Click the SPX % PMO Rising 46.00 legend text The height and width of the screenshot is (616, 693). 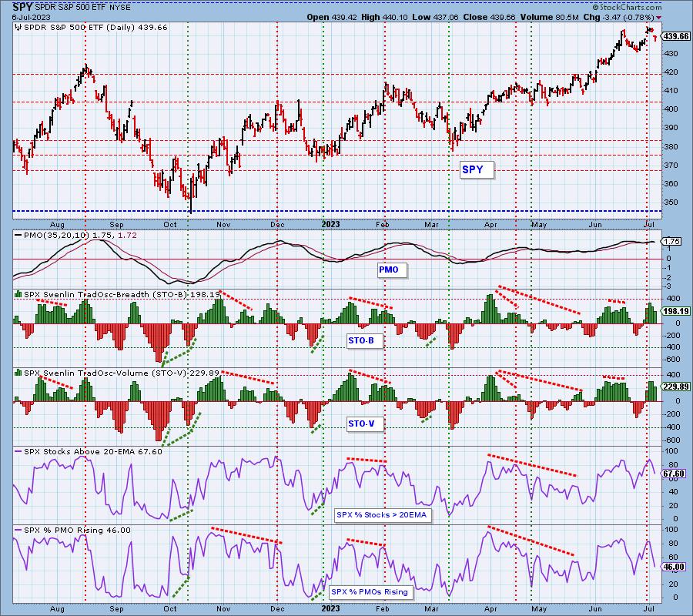(x=77, y=531)
